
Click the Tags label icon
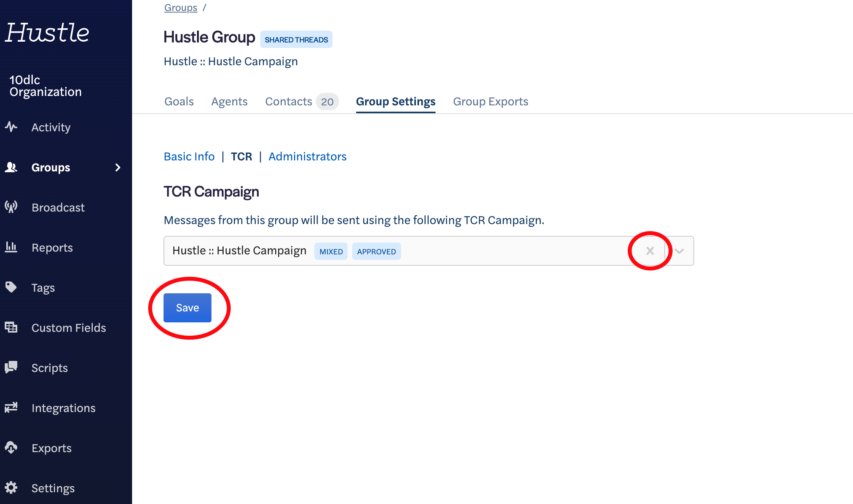tap(11, 287)
